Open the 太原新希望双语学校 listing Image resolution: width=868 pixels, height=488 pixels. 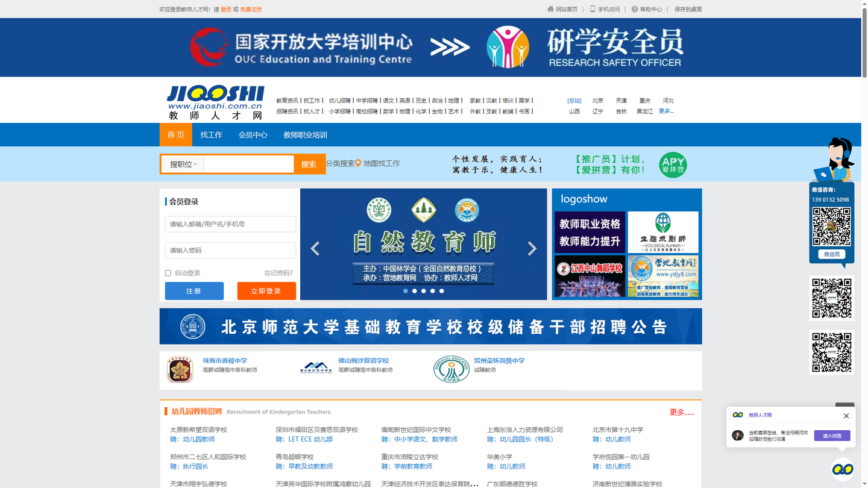coord(198,430)
